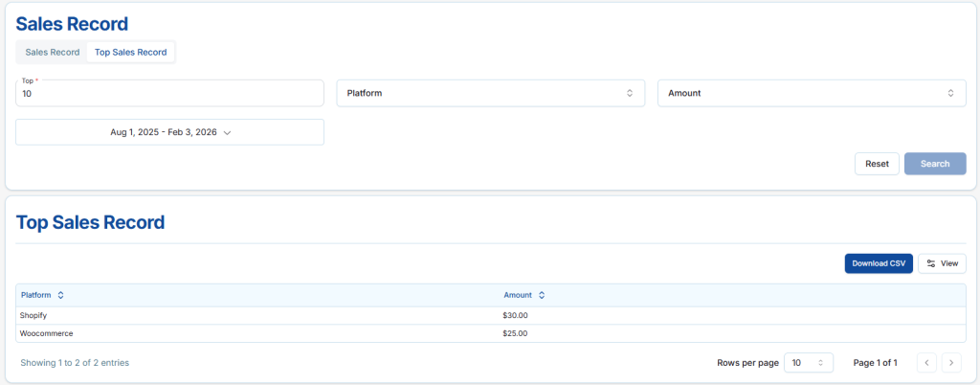
Task: Click the Search button
Action: click(x=934, y=164)
